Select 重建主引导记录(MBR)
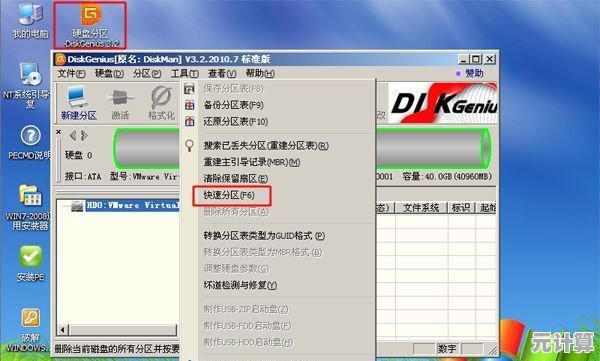Viewport: 600px width, 361px height. click(x=279, y=162)
